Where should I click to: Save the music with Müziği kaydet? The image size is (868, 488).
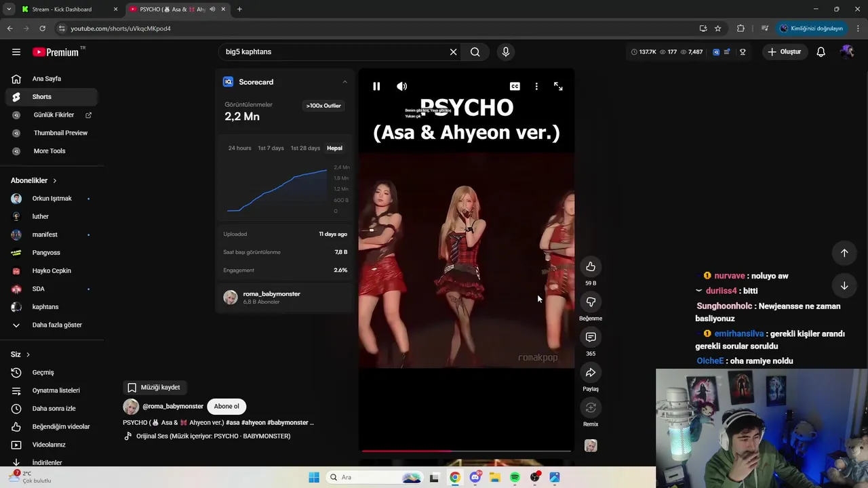click(154, 387)
